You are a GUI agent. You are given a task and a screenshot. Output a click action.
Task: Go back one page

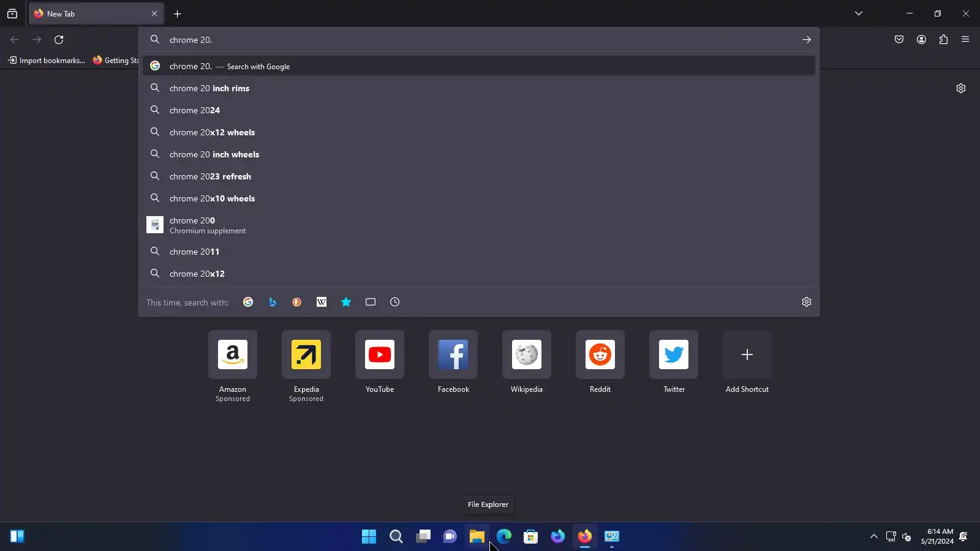point(15,40)
